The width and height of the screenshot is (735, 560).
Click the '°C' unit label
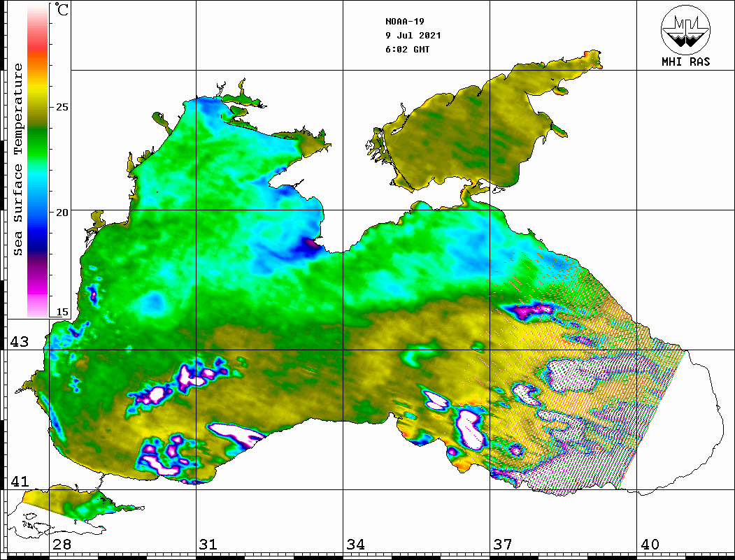(62, 9)
